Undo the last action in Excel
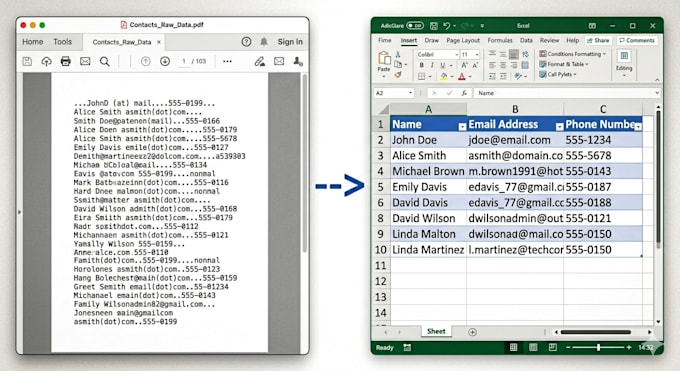The height and width of the screenshot is (371, 680). 447,26
